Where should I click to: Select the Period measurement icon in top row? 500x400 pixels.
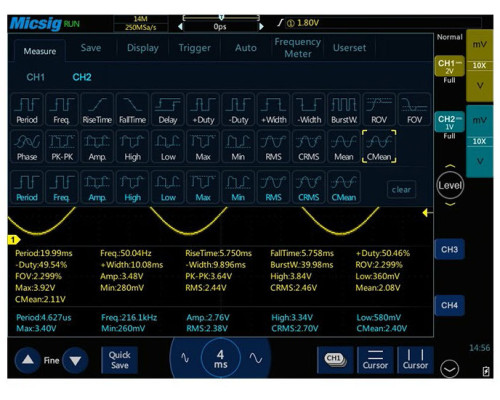27,110
